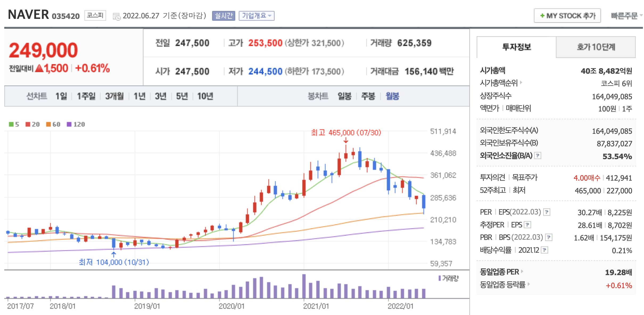Open help icon next to PBR BPS(2022.03)

coord(549,237)
